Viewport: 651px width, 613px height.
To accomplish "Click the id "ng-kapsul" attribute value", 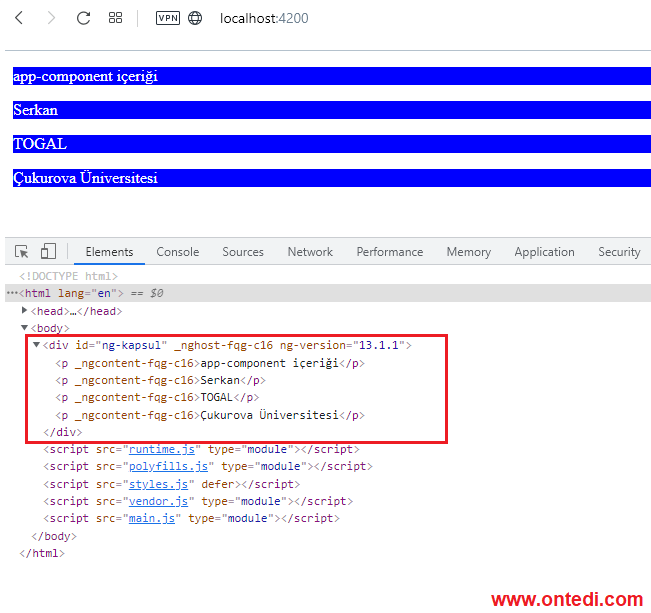I will [131, 345].
